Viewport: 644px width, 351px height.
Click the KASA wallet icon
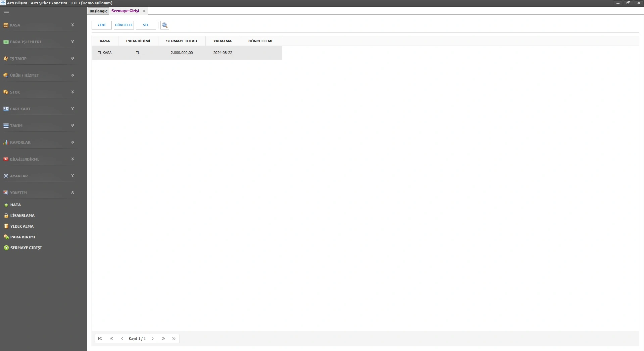click(x=6, y=25)
